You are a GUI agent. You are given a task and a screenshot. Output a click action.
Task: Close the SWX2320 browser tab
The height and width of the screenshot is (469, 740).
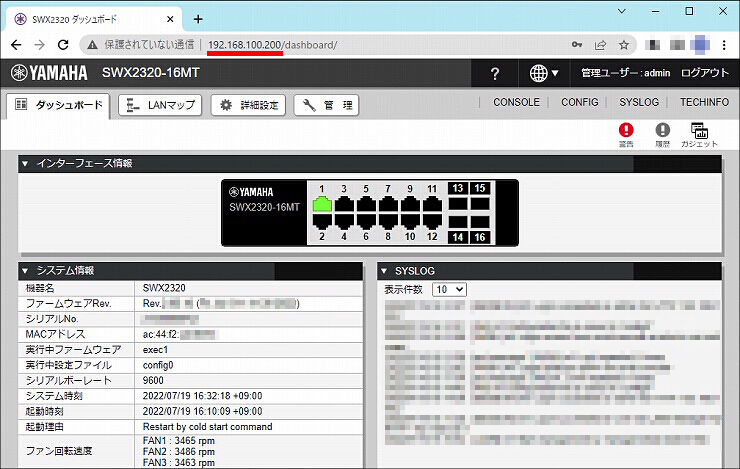pos(170,19)
